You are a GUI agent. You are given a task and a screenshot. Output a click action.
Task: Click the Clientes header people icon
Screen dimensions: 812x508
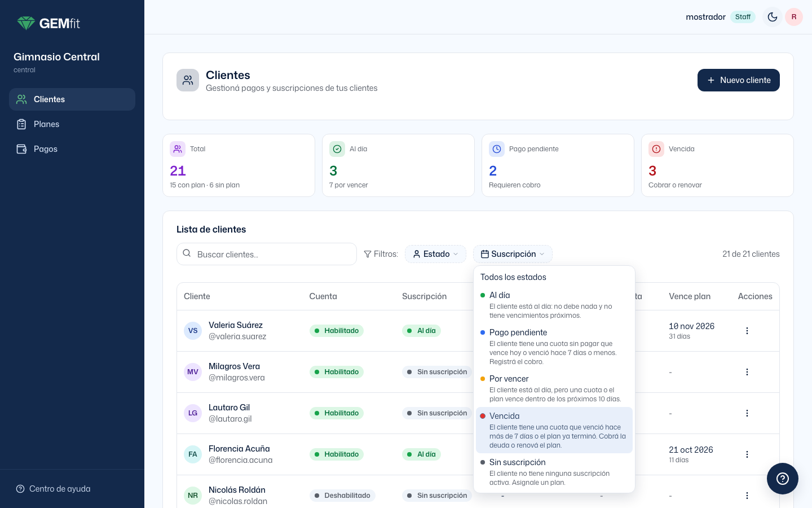[188, 80]
